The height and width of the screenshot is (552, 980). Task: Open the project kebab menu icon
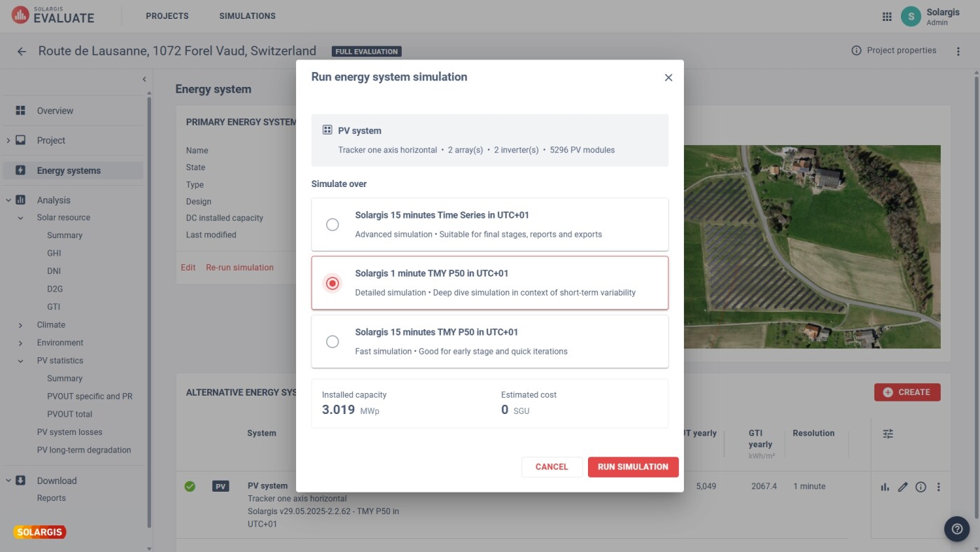958,51
